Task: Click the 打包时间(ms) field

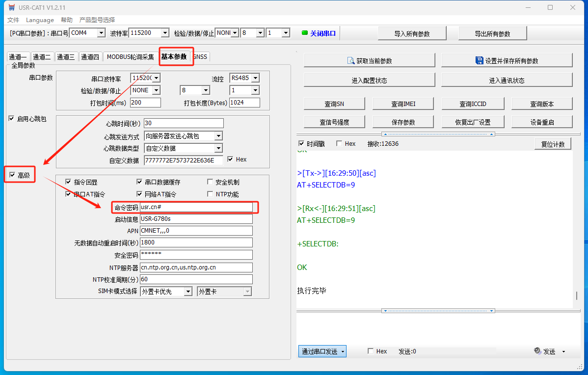Action: coord(145,103)
